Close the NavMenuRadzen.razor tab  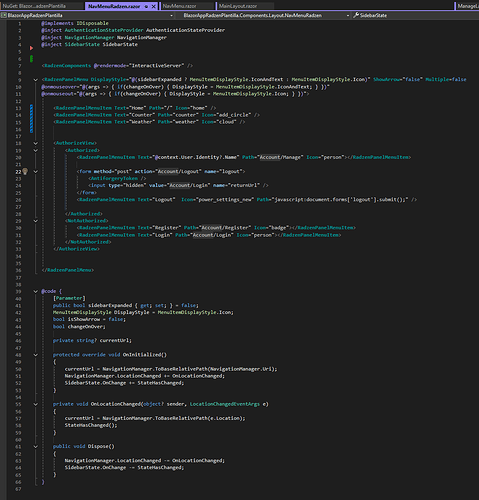point(154,6)
